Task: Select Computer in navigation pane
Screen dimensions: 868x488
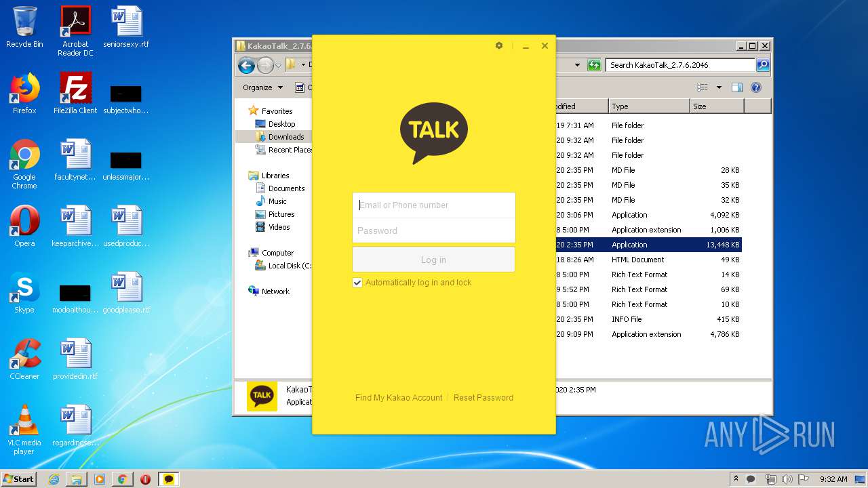Action: pyautogui.click(x=271, y=253)
